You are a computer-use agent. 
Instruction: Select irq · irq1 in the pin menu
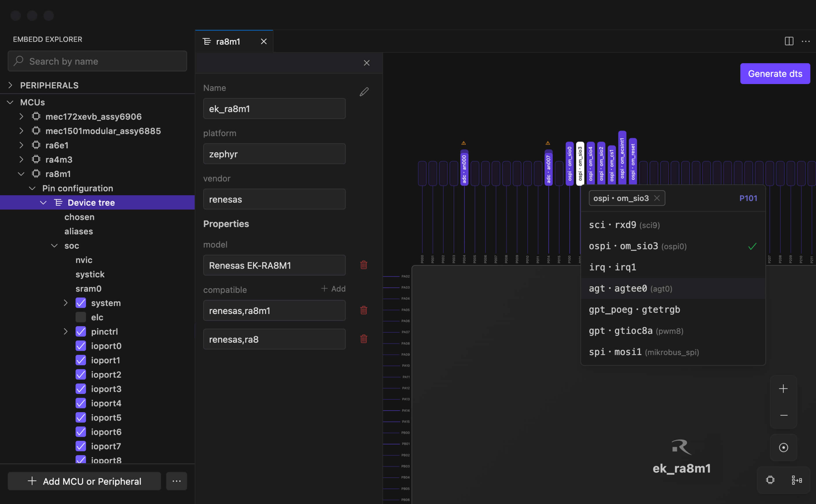(612, 267)
